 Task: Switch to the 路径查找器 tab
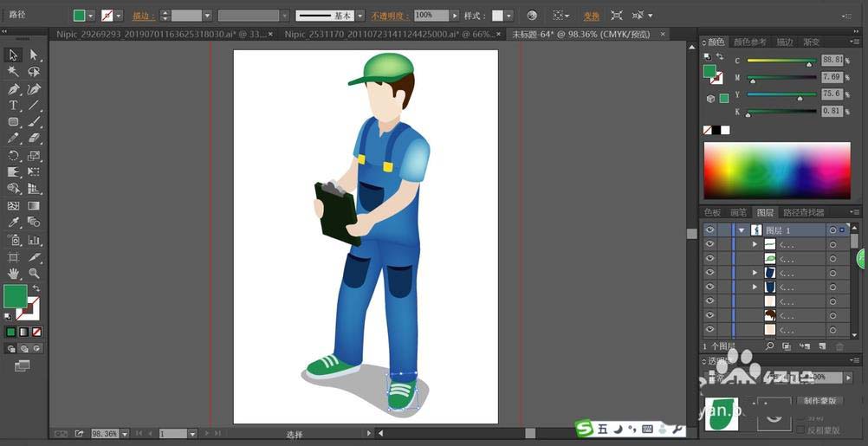805,212
